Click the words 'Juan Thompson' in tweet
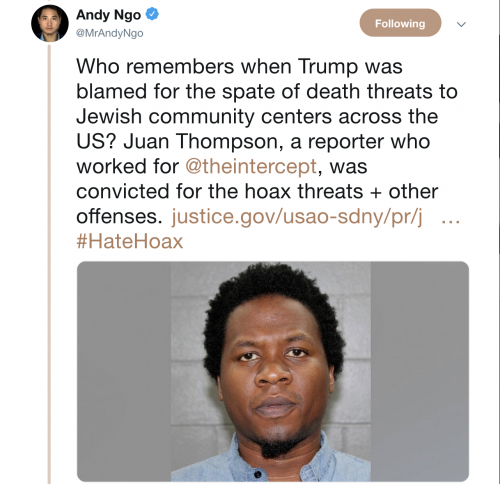Viewport: 500px width, 484px height. click(x=200, y=141)
